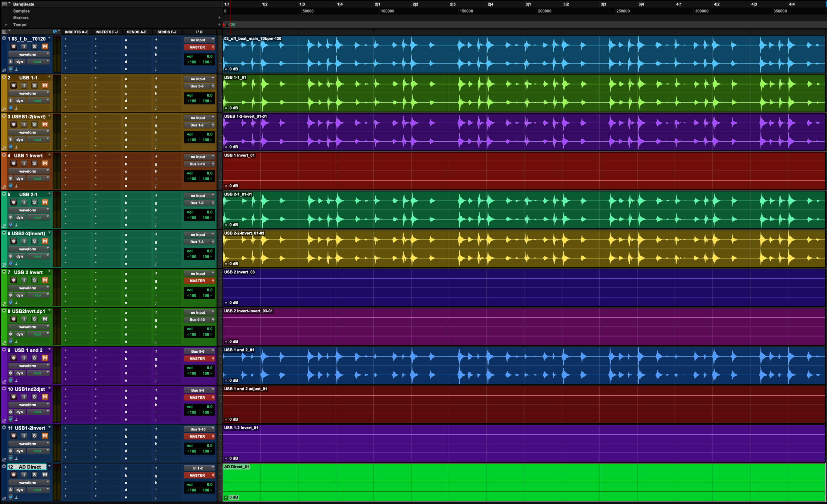Click the INSERTS A-E column header

coord(76,32)
